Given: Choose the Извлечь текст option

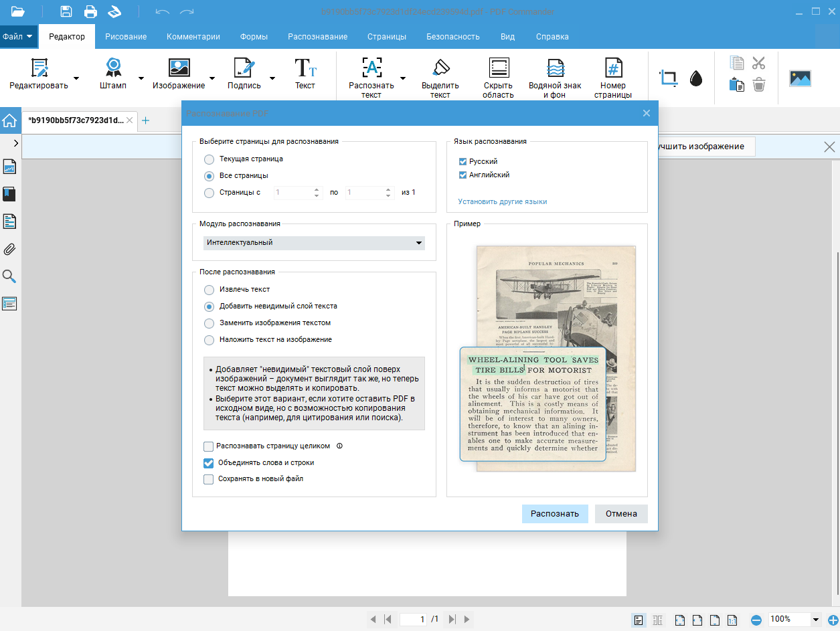Looking at the screenshot, I should [209, 290].
